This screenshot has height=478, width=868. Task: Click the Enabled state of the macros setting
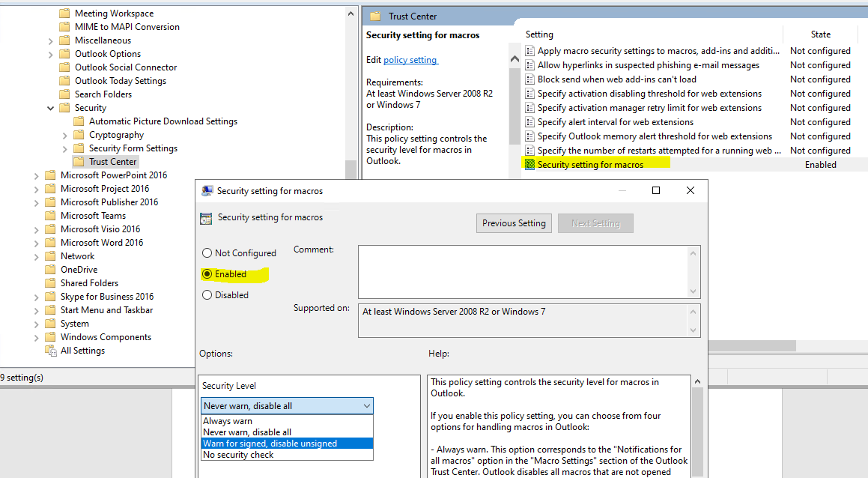(x=820, y=165)
